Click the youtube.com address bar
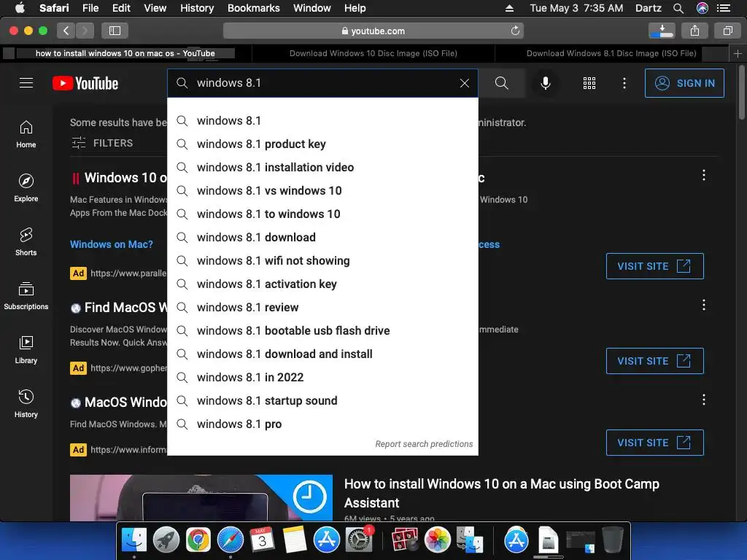 click(373, 31)
